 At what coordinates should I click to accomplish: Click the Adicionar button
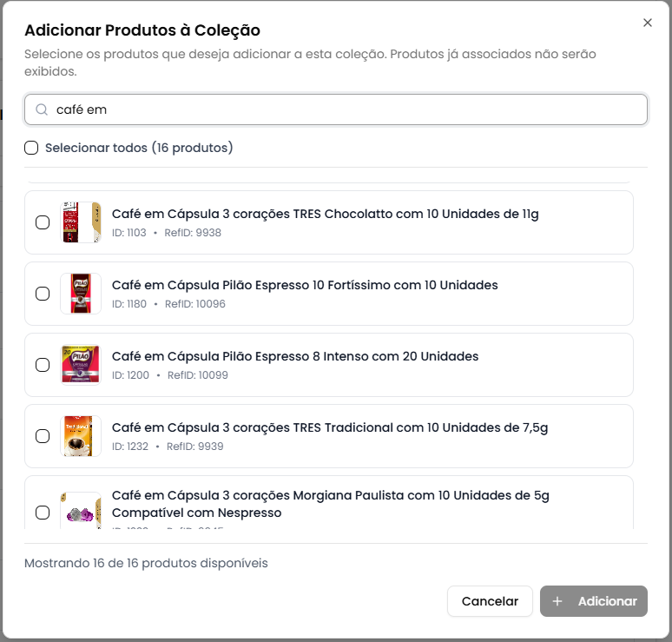[594, 601]
